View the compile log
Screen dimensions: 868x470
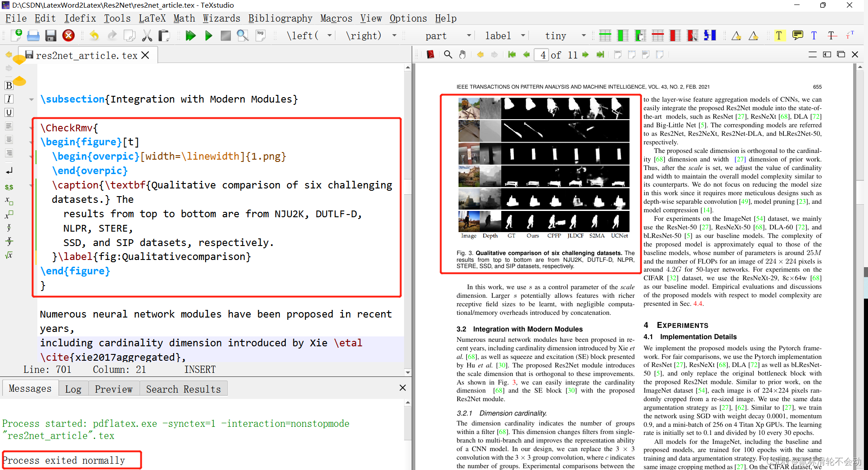coord(261,36)
